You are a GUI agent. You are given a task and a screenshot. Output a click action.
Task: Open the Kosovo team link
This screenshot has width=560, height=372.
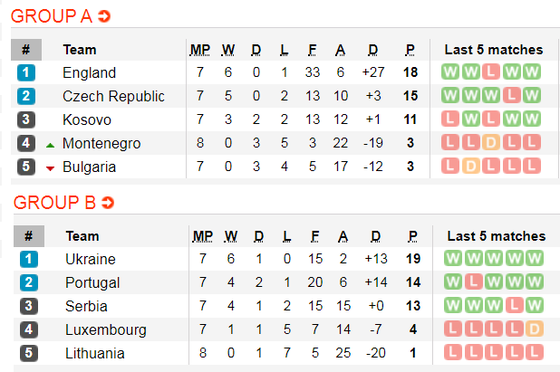pyautogui.click(x=87, y=120)
